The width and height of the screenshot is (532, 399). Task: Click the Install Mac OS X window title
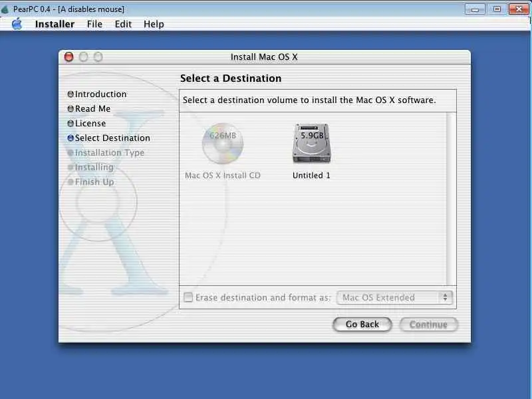click(264, 57)
